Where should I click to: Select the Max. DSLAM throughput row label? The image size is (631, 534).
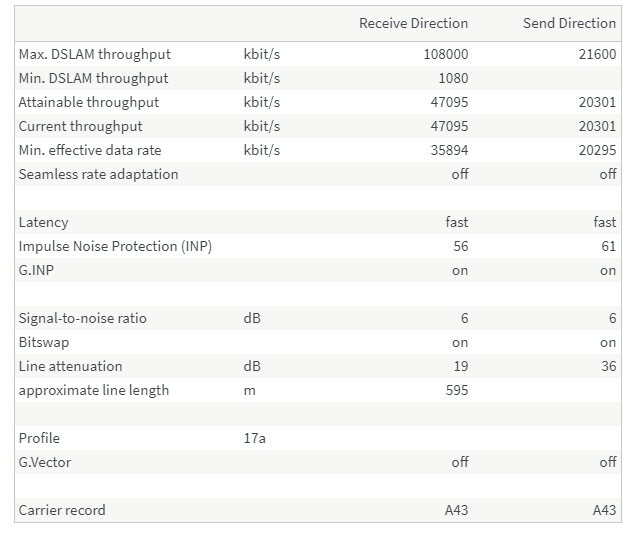coord(94,54)
